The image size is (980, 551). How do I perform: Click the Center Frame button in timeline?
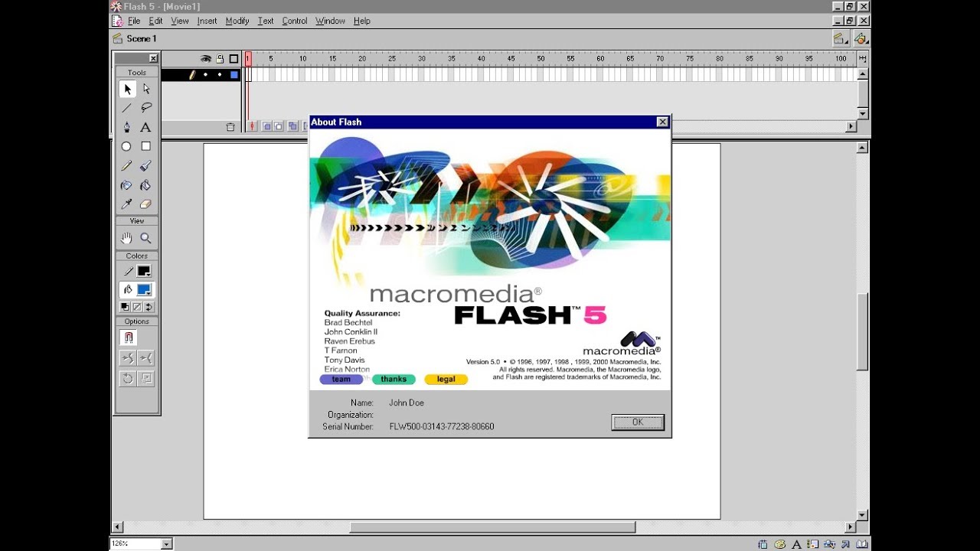[253, 126]
